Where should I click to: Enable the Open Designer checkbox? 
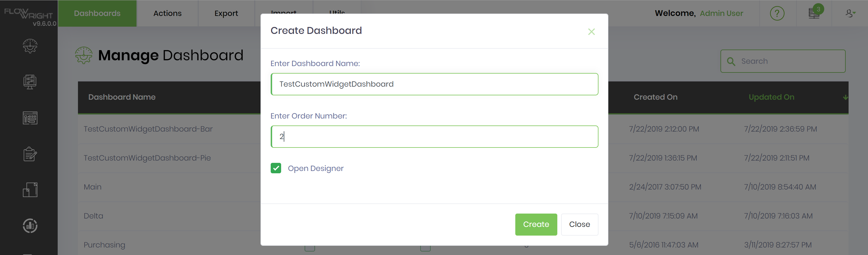tap(276, 168)
